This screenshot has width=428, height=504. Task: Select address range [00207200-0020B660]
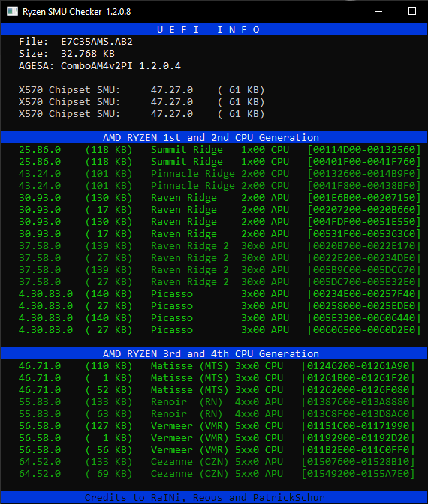click(x=364, y=210)
